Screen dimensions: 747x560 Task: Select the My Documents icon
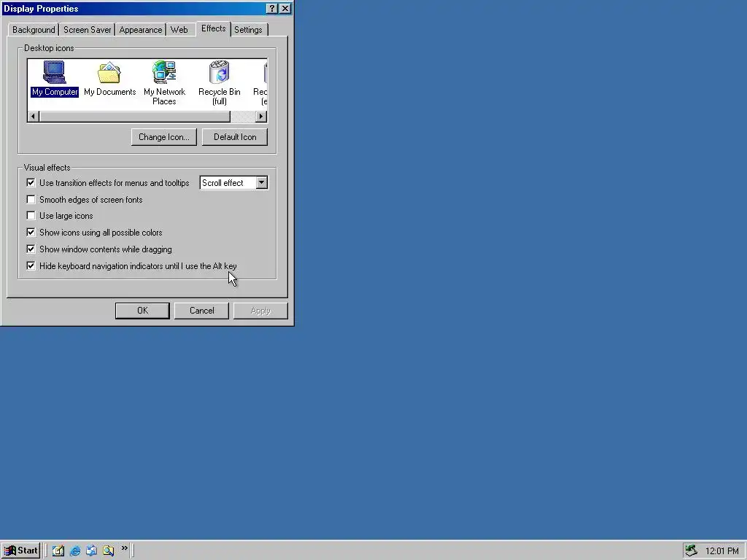tap(109, 79)
